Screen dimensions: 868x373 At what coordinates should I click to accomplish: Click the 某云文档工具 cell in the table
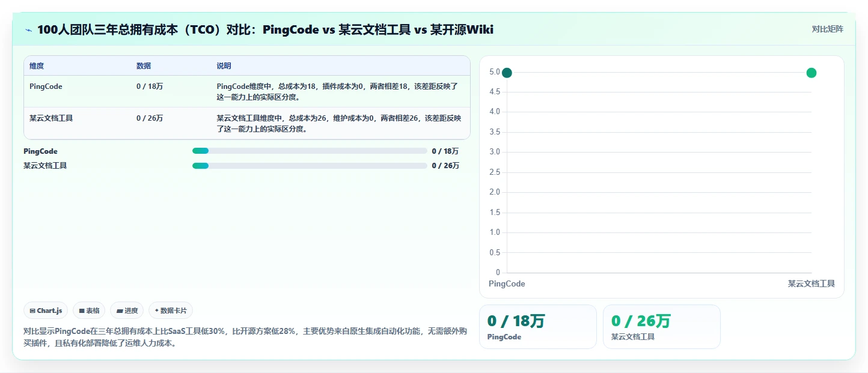click(x=51, y=118)
